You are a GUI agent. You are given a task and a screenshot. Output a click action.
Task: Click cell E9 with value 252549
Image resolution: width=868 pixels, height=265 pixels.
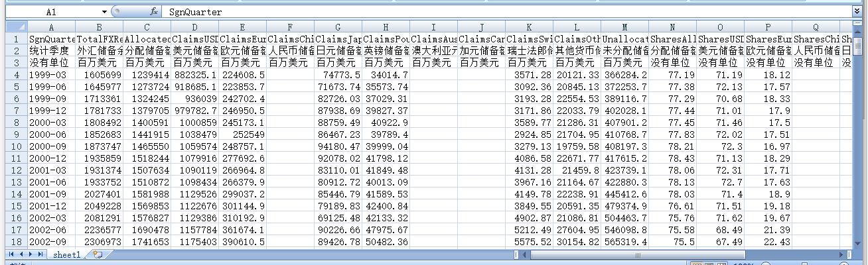pyautogui.click(x=243, y=134)
